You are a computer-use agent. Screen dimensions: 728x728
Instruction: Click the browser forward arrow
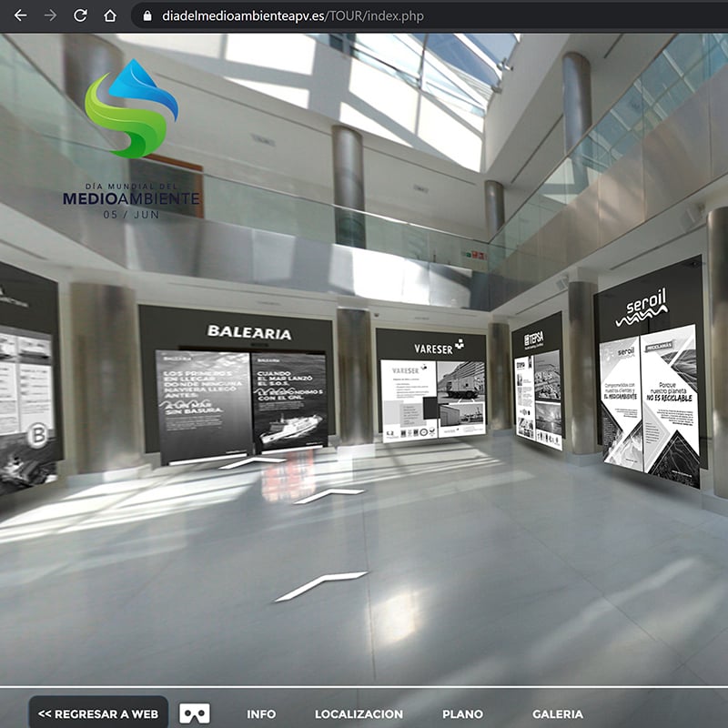(50, 15)
